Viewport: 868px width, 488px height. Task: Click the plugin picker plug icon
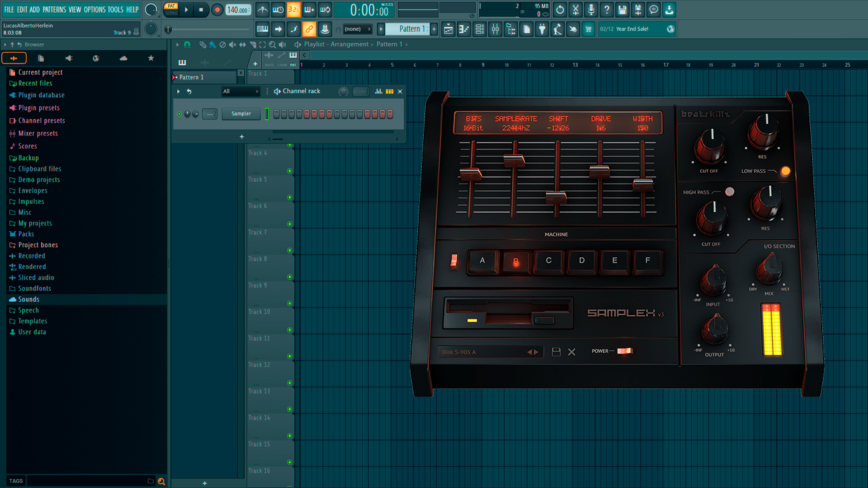click(542, 29)
